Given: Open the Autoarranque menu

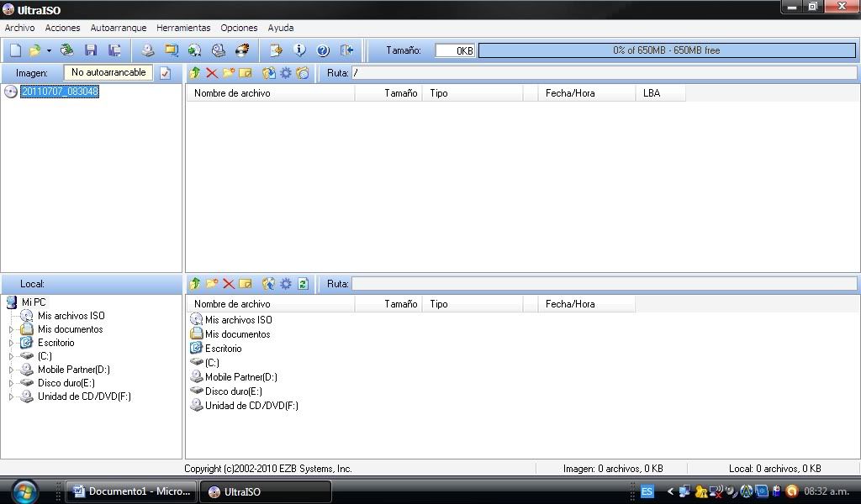Looking at the screenshot, I should [119, 28].
